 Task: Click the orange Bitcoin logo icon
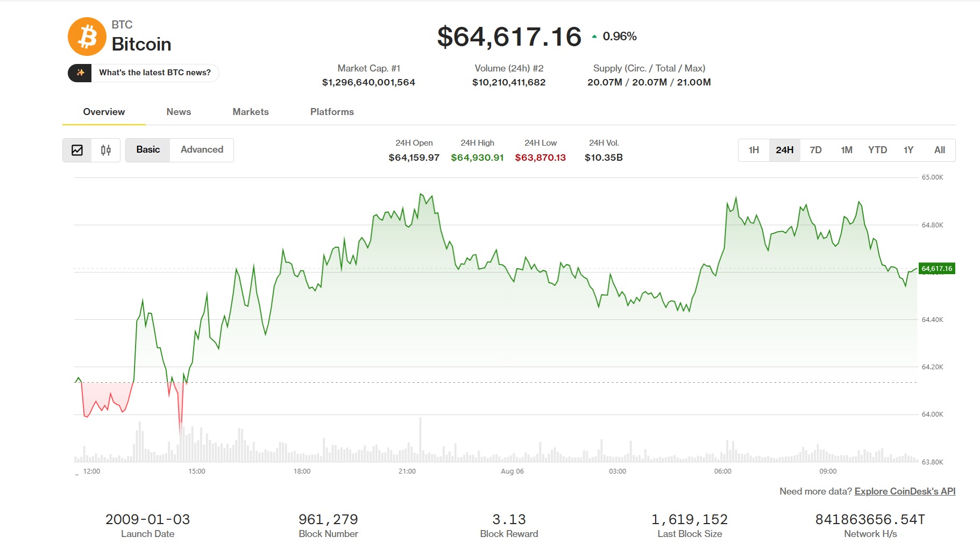(x=87, y=37)
